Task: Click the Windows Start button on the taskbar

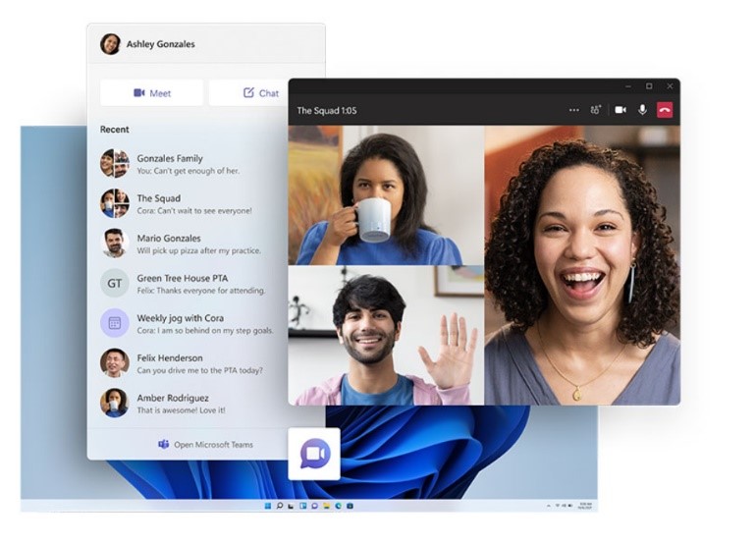Action: (x=268, y=506)
